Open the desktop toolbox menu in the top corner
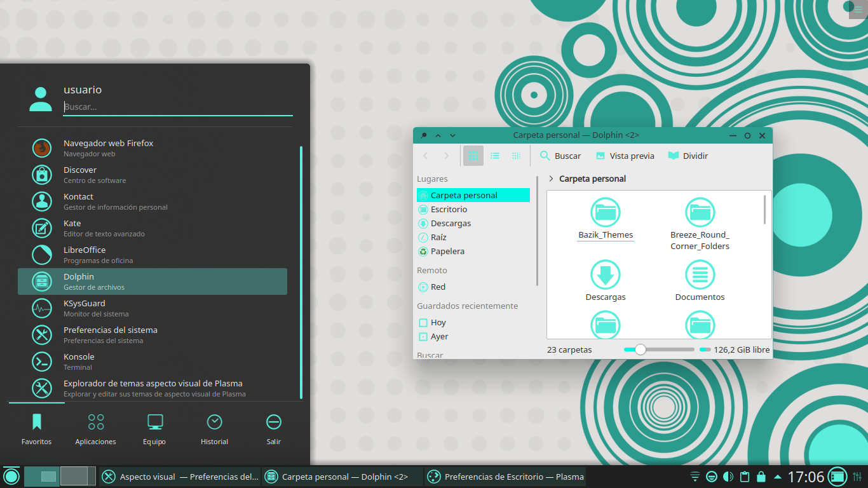This screenshot has width=868, height=488. 858,8
